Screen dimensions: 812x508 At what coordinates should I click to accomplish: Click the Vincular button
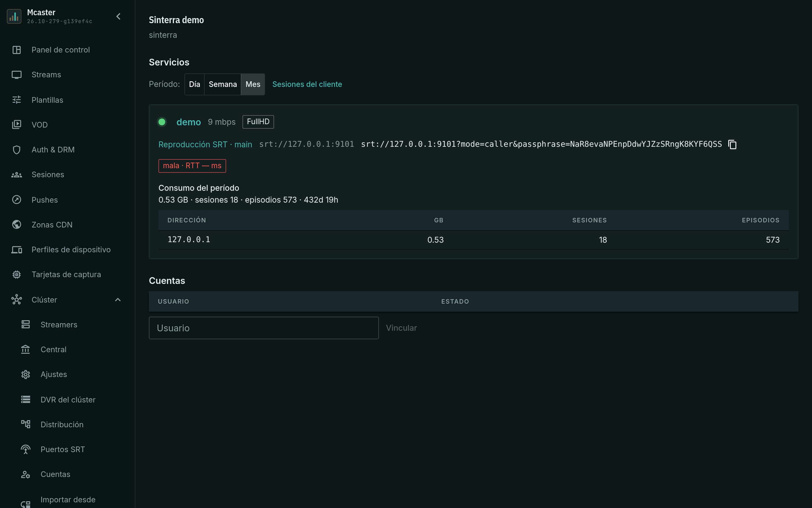pyautogui.click(x=401, y=328)
